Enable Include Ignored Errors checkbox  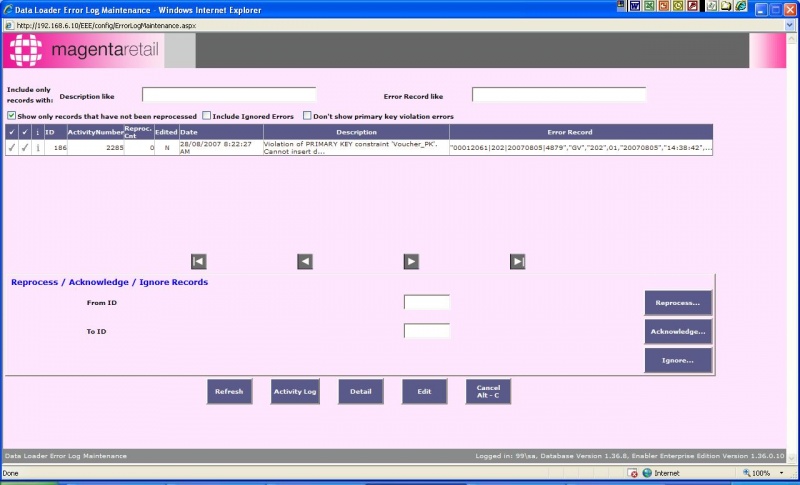click(x=207, y=116)
